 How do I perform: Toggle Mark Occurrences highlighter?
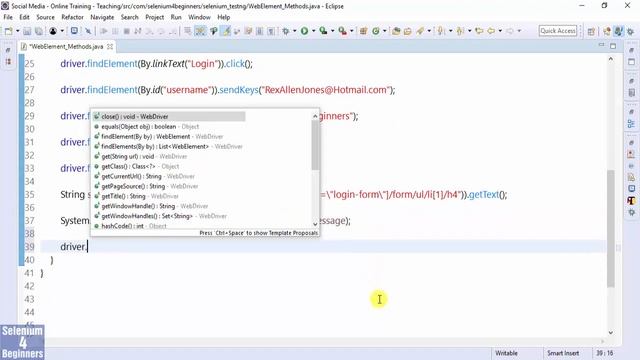pyautogui.click(x=226, y=31)
